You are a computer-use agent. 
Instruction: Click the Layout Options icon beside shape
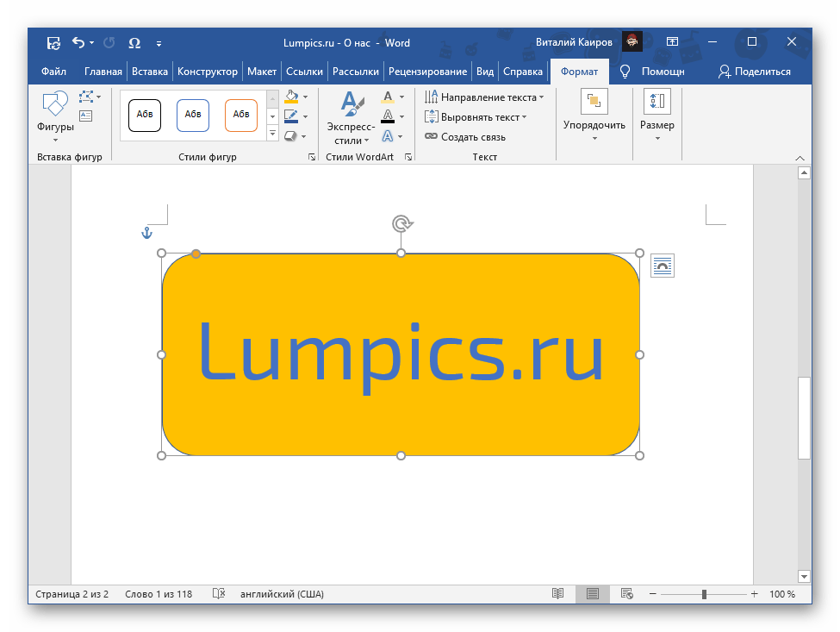663,266
